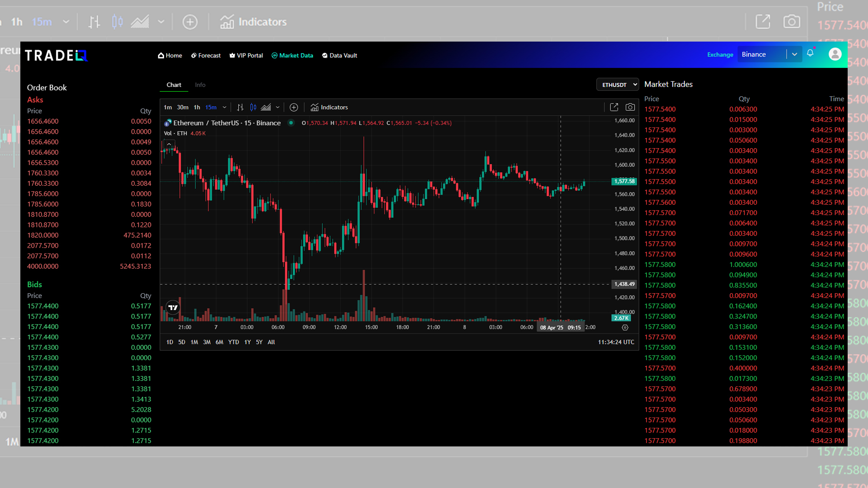Click the trade quantity 0.835500
868x488 pixels.
[743, 286]
